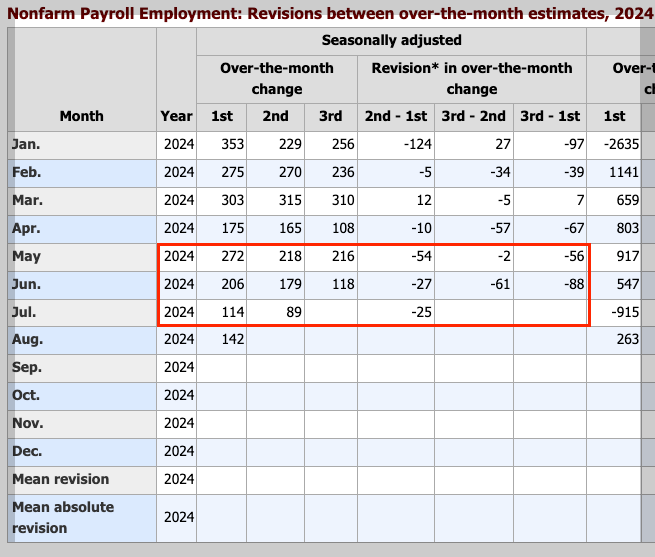Viewport: 655px width, 557px height.
Task: Click the 917 value in May row
Action: [628, 256]
